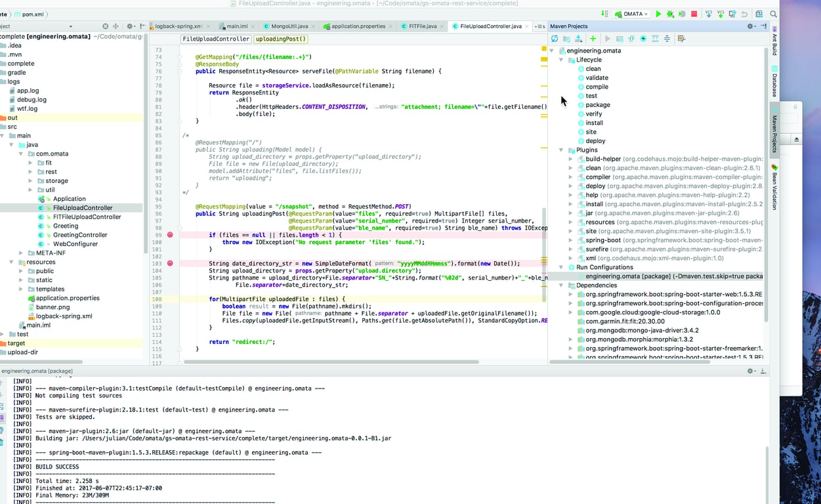Viewport: 821px width, 504px height.
Task: Open Database side tab
Action: (774, 82)
